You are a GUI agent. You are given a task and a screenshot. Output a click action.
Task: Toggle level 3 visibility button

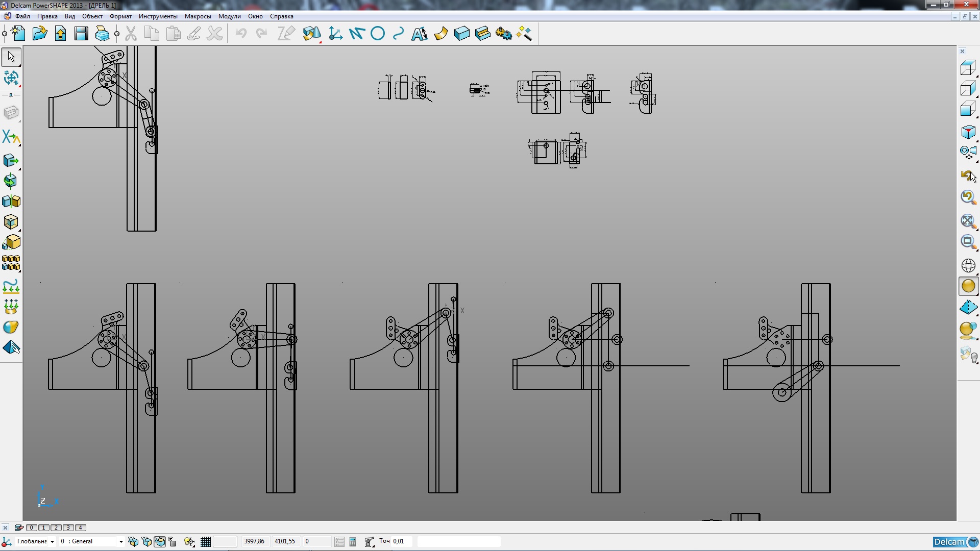tap(68, 528)
